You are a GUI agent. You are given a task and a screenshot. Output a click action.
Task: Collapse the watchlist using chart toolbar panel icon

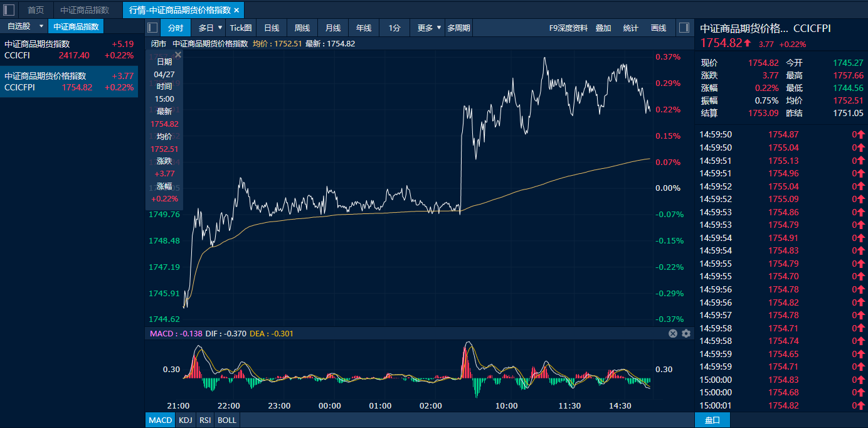tap(152, 28)
